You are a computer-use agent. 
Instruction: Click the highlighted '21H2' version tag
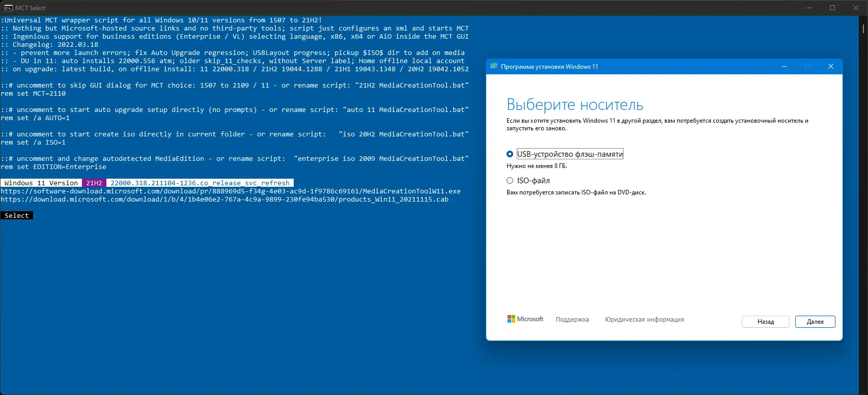(x=94, y=183)
